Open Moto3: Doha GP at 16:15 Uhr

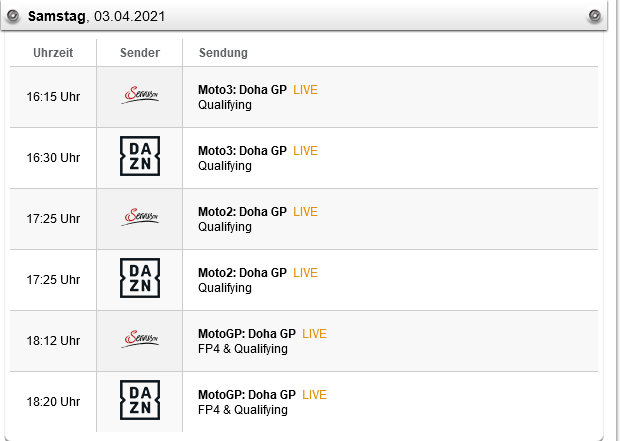pos(242,90)
